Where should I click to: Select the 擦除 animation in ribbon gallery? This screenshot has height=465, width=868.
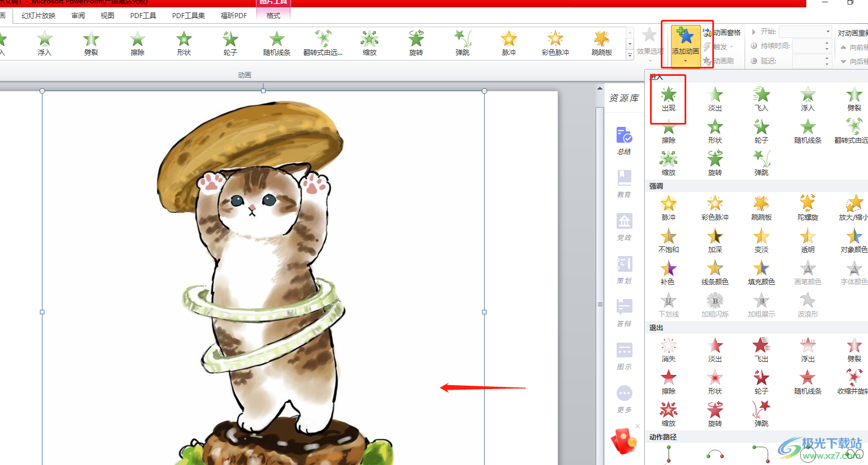[138, 44]
